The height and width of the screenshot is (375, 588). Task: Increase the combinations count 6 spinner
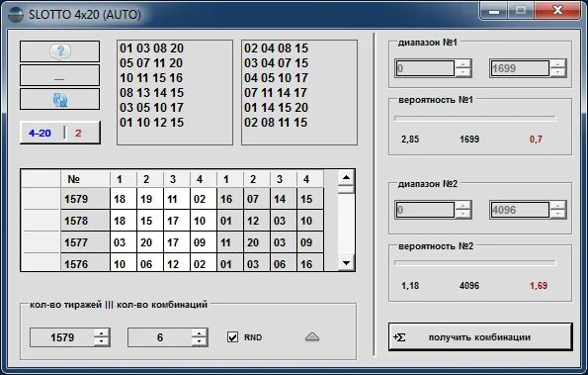click(199, 333)
